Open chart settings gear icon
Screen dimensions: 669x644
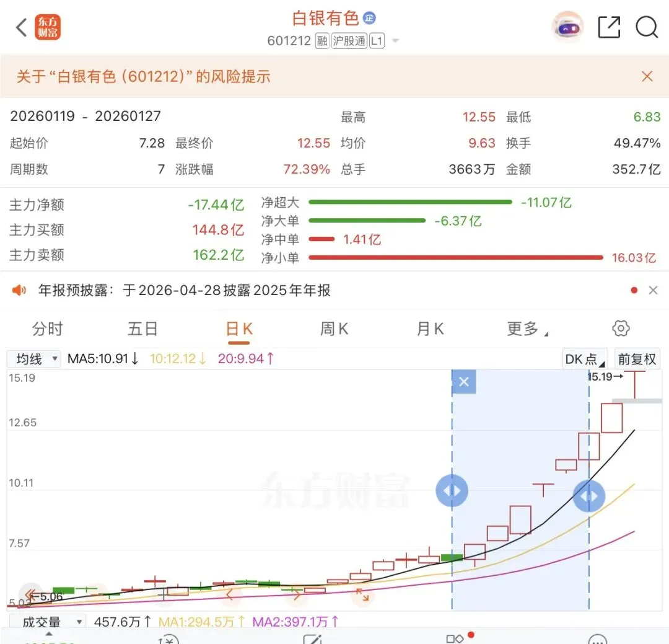[x=621, y=329]
